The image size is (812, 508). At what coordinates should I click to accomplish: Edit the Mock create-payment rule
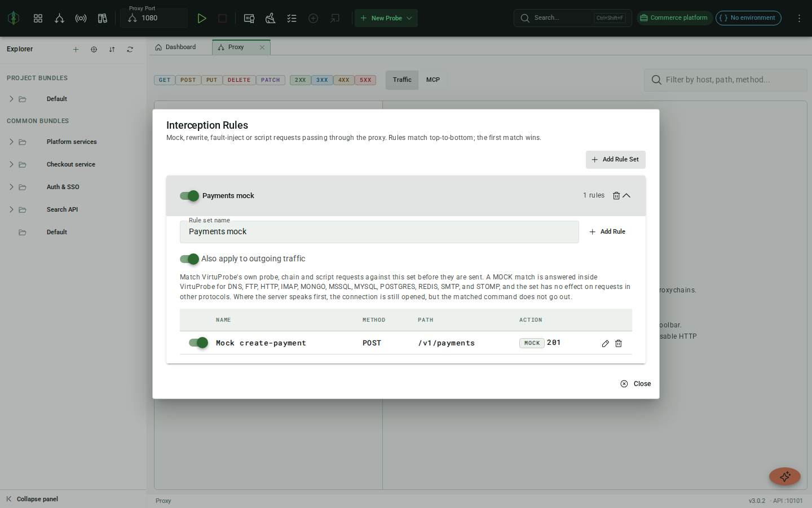pos(605,343)
